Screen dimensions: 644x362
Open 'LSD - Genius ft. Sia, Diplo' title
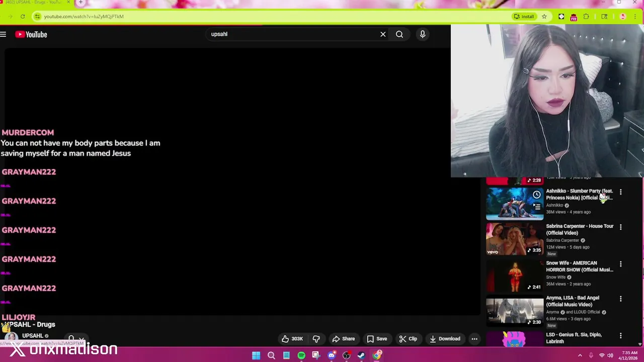pyautogui.click(x=574, y=338)
